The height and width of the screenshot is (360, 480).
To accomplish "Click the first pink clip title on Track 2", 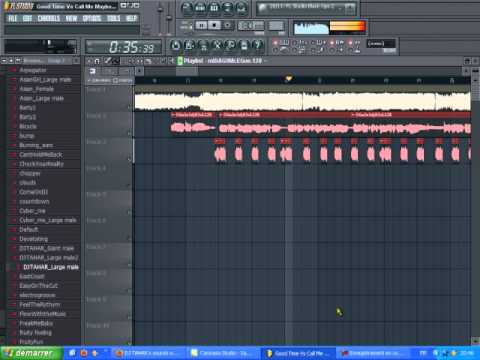I will 192,115.
